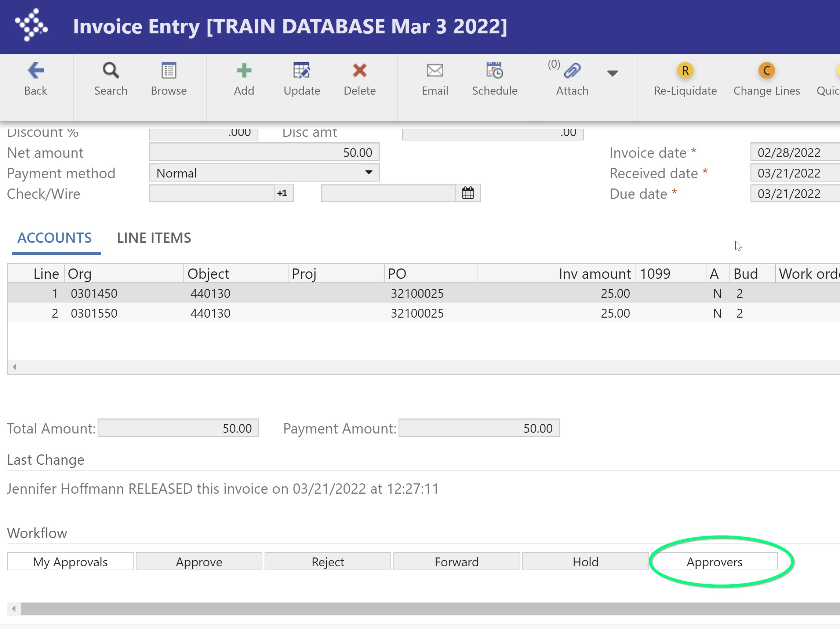Click the Re-Liquidate R button
This screenshot has height=629, width=840.
(685, 71)
